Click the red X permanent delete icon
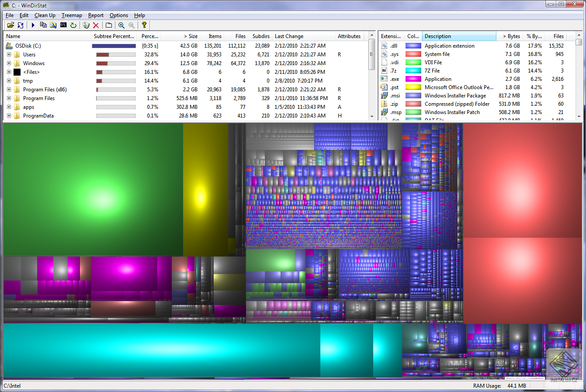 96,25
